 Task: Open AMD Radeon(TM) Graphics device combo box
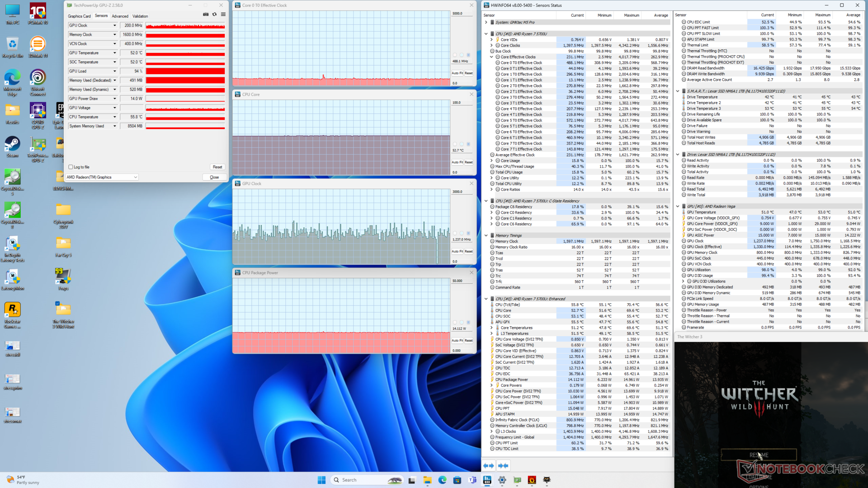click(102, 177)
